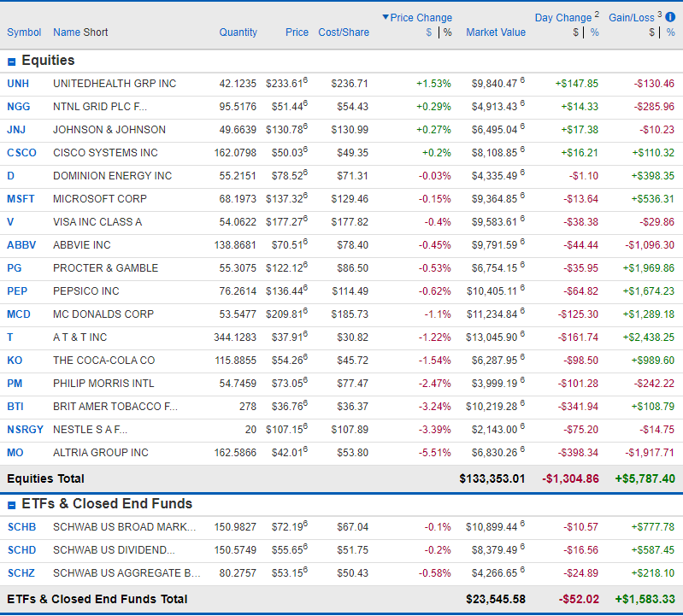This screenshot has height=616, width=683.
Task: Open the V symbol link
Action: pyautogui.click(x=10, y=222)
